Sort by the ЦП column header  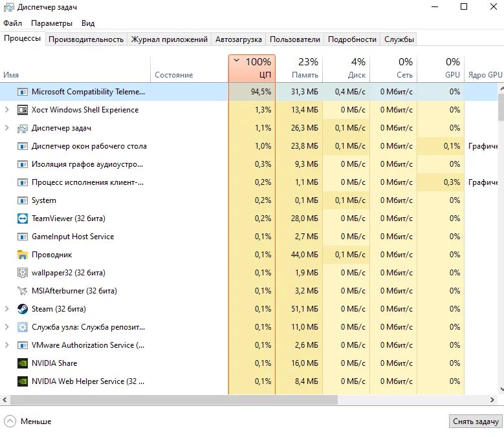[x=252, y=68]
